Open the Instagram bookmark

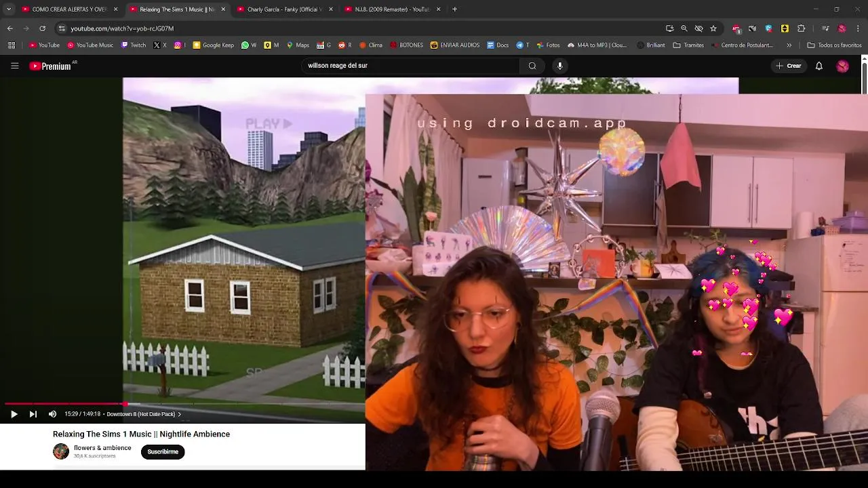tap(180, 45)
